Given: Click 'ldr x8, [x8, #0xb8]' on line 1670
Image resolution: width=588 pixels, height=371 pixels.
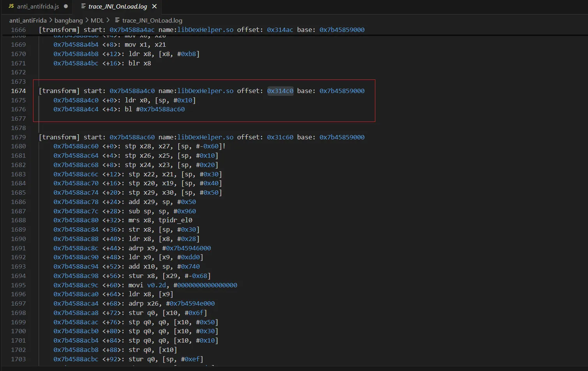Looking at the screenshot, I should tap(164, 54).
